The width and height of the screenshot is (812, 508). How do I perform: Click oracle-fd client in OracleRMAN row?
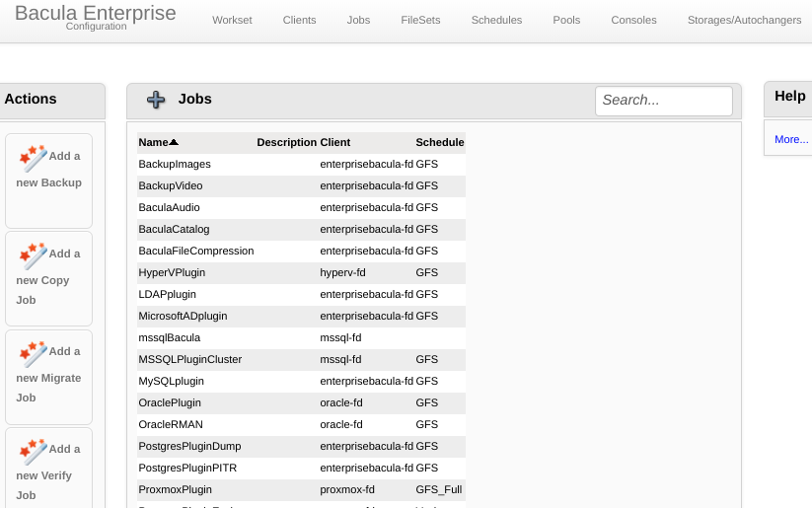[x=341, y=425]
